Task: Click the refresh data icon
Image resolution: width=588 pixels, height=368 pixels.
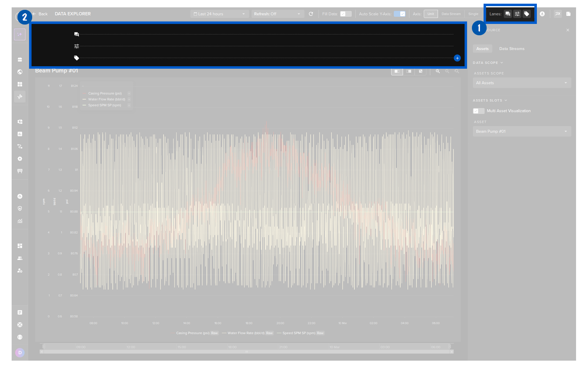Action: tap(311, 14)
